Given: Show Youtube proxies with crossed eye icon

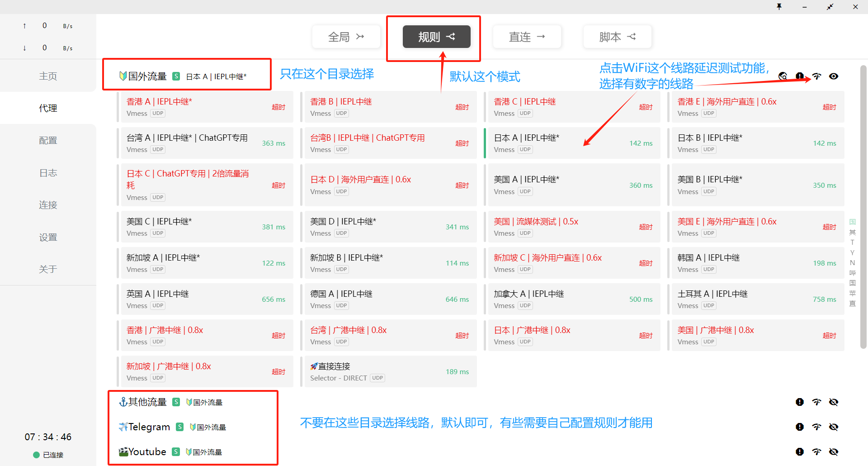Looking at the screenshot, I should 834,452.
